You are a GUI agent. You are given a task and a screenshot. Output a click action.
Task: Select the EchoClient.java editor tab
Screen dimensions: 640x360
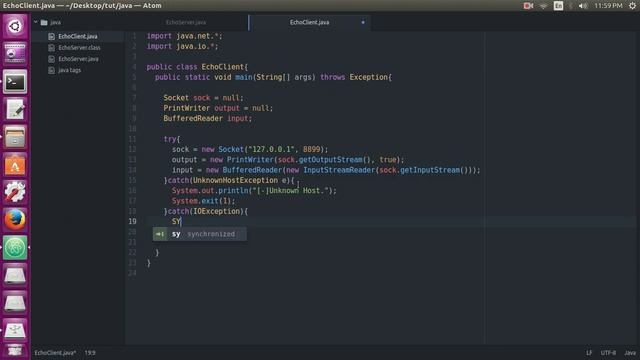tap(309, 22)
